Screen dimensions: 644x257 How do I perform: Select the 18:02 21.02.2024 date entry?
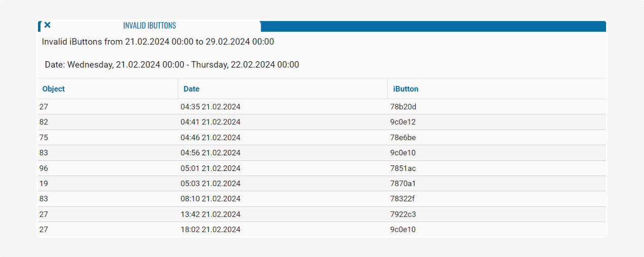coord(210,230)
